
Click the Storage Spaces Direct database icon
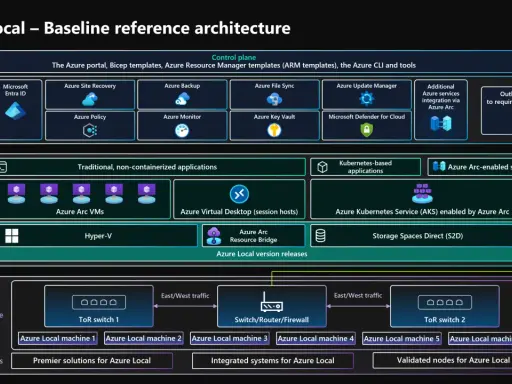point(320,236)
